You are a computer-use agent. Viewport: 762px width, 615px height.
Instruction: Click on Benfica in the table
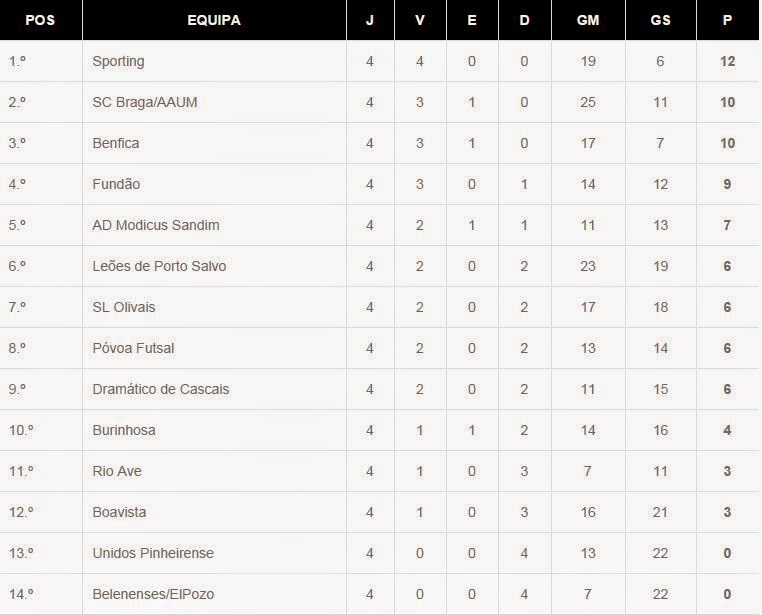(116, 143)
